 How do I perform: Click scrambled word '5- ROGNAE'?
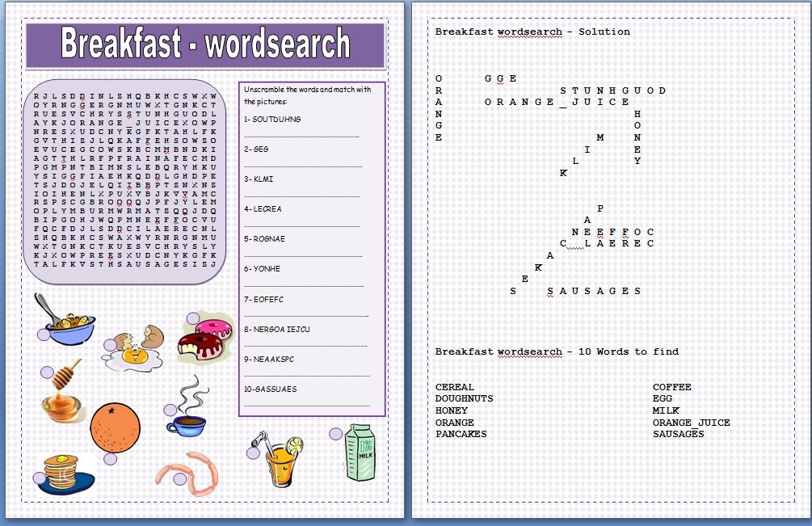point(265,239)
